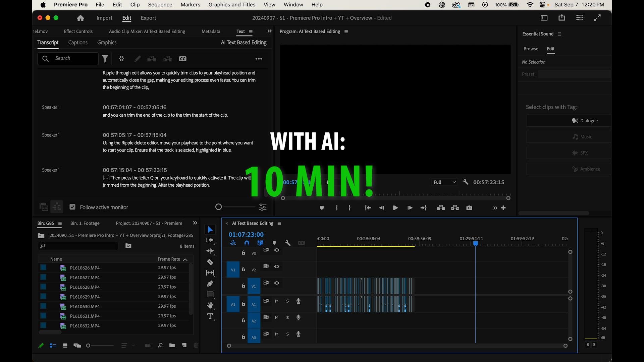Select the Hand tool
This screenshot has width=644, height=362.
[x=210, y=305]
